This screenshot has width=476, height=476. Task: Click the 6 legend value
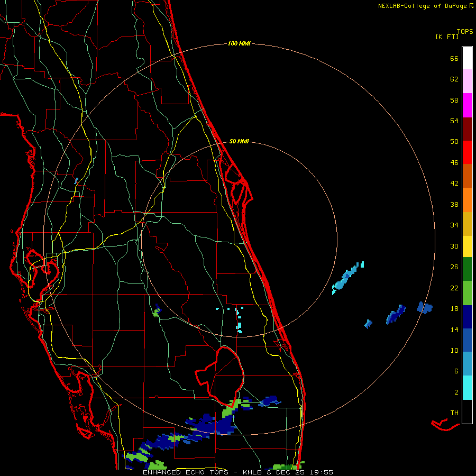(456, 371)
